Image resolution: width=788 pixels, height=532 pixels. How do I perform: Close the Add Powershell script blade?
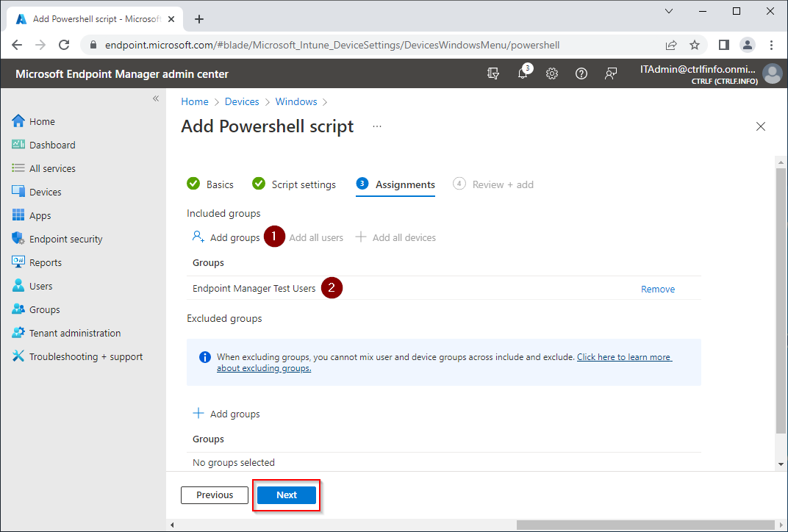point(761,126)
